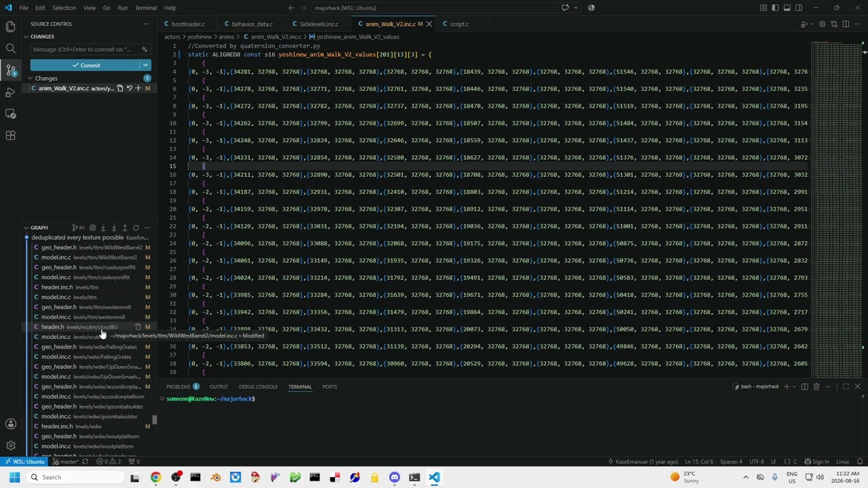Click the Push icon in Graph header

125,228
